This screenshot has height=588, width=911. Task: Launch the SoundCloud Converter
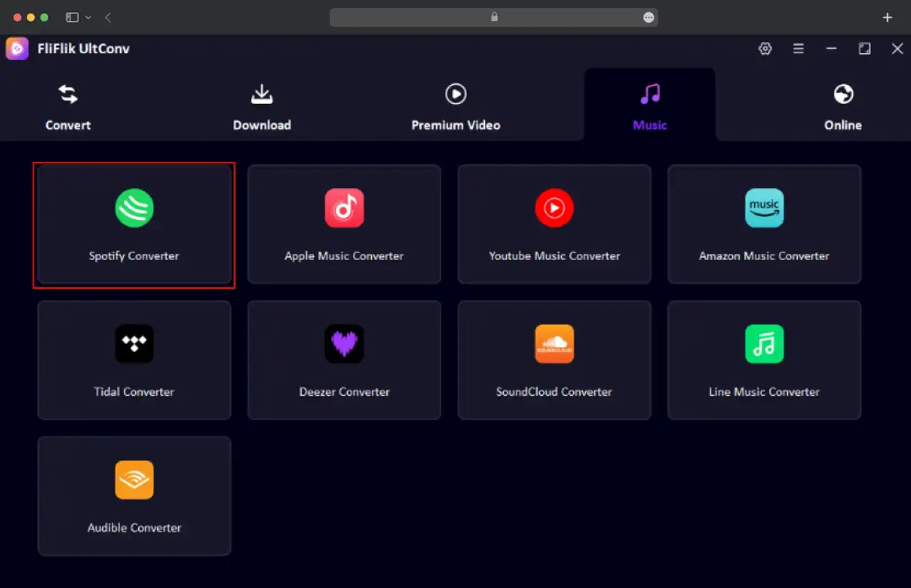tap(554, 360)
